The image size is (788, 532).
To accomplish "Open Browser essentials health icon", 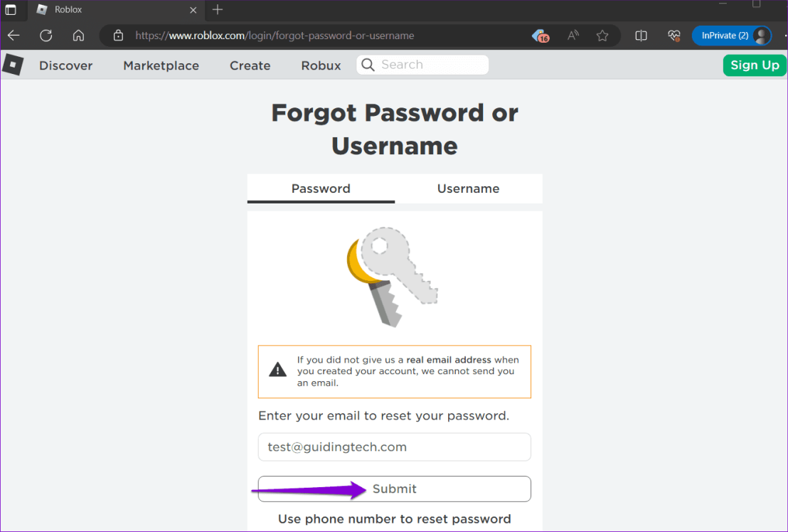I will click(x=673, y=36).
